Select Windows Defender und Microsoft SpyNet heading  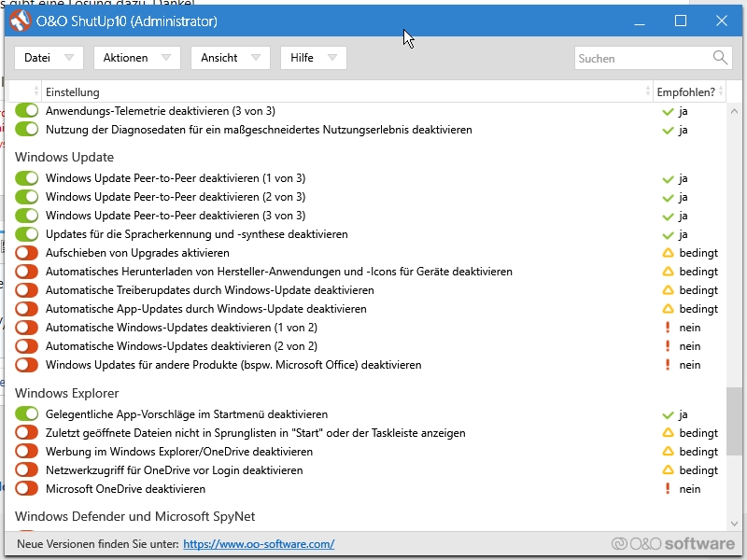[134, 516]
